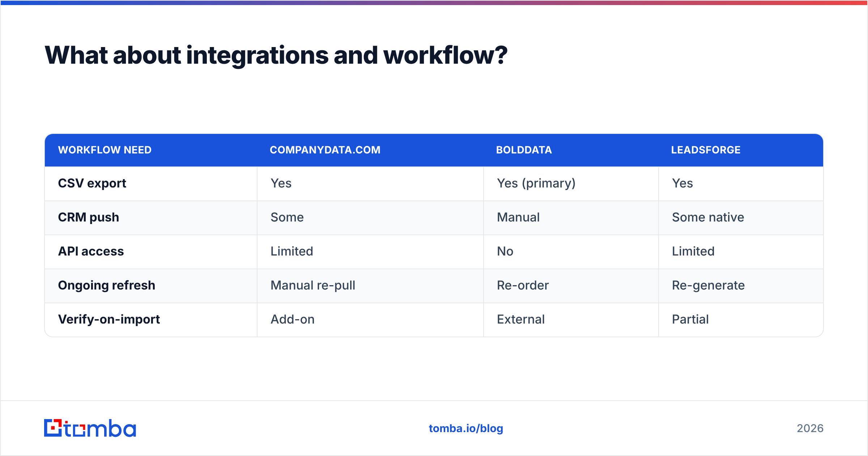Select the 'LEADSFORGE' column header

coord(706,150)
